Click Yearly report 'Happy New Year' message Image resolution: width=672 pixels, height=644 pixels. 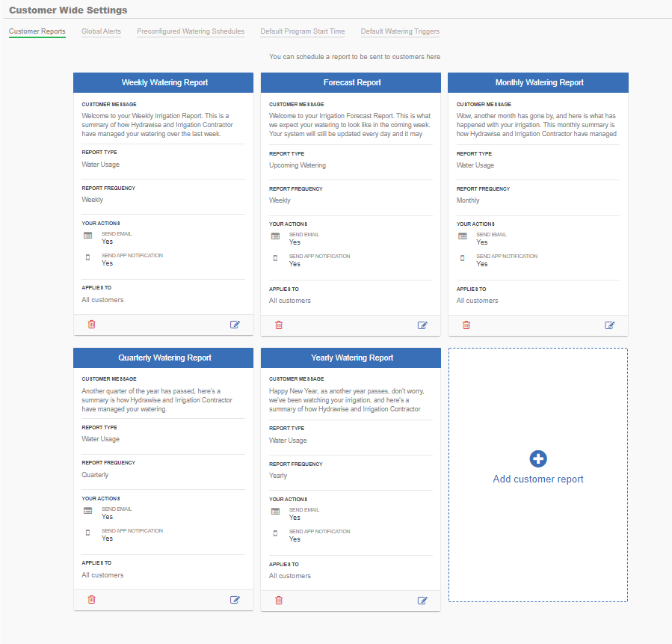pos(347,400)
